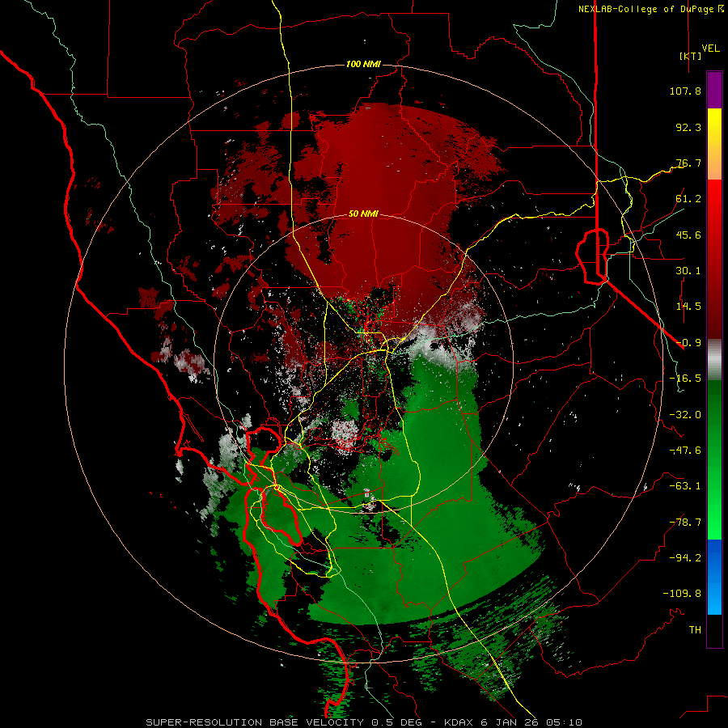
Task: Click the -16.5 legend value
Action: pos(685,379)
